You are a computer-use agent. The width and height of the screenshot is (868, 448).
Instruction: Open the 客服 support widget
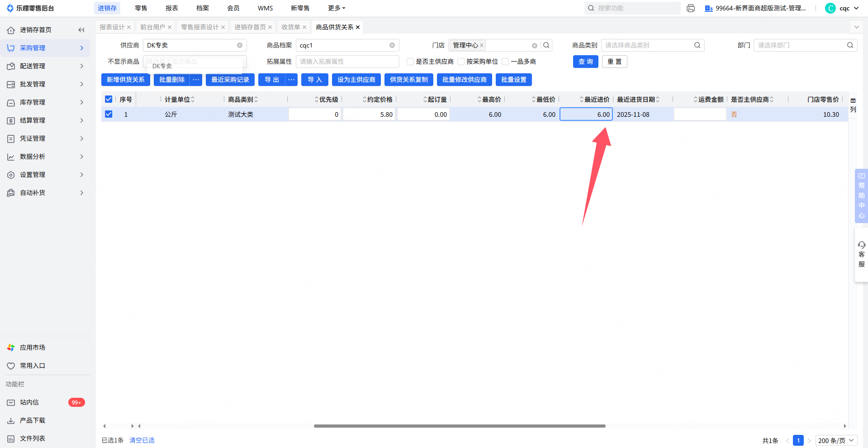click(x=861, y=254)
